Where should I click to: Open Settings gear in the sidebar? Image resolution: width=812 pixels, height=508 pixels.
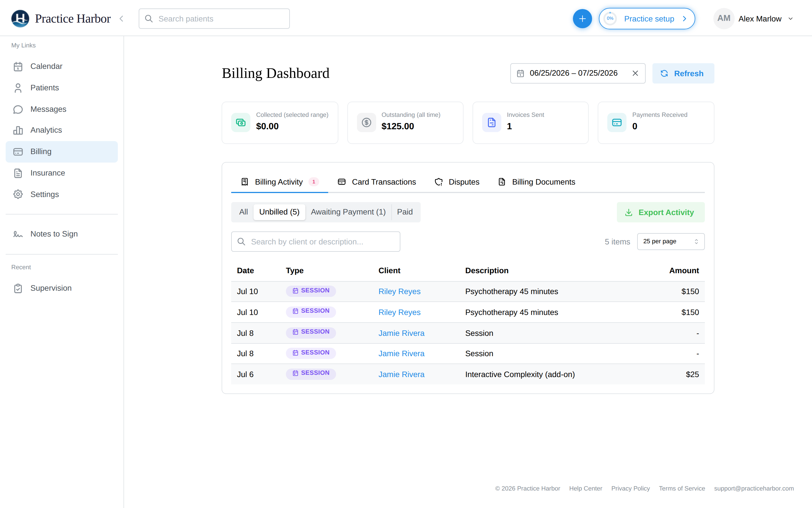[62, 194]
